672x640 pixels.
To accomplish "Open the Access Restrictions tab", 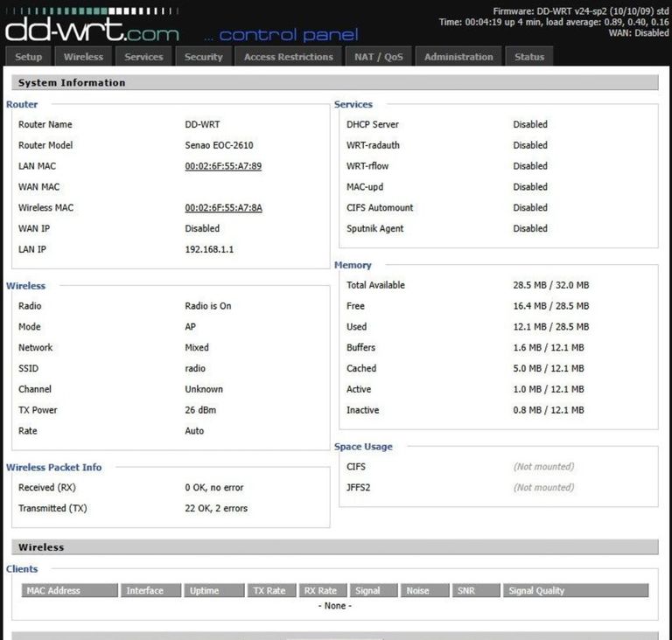I will (x=288, y=57).
